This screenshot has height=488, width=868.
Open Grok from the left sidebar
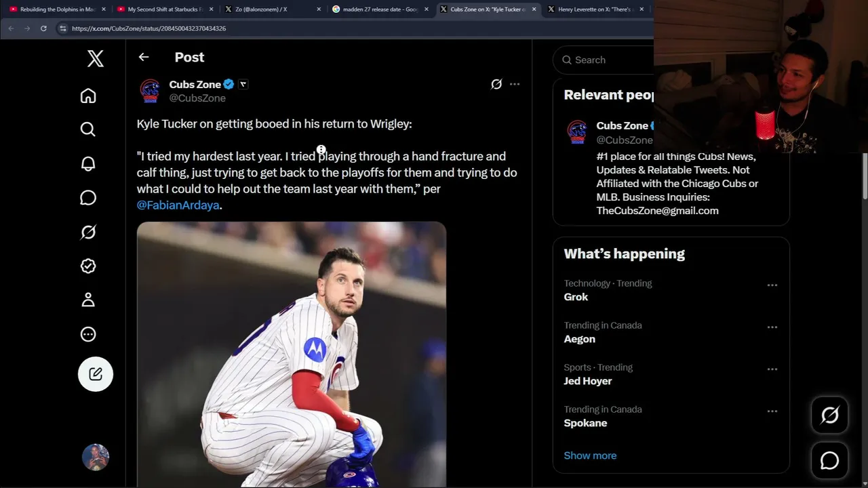tap(88, 232)
